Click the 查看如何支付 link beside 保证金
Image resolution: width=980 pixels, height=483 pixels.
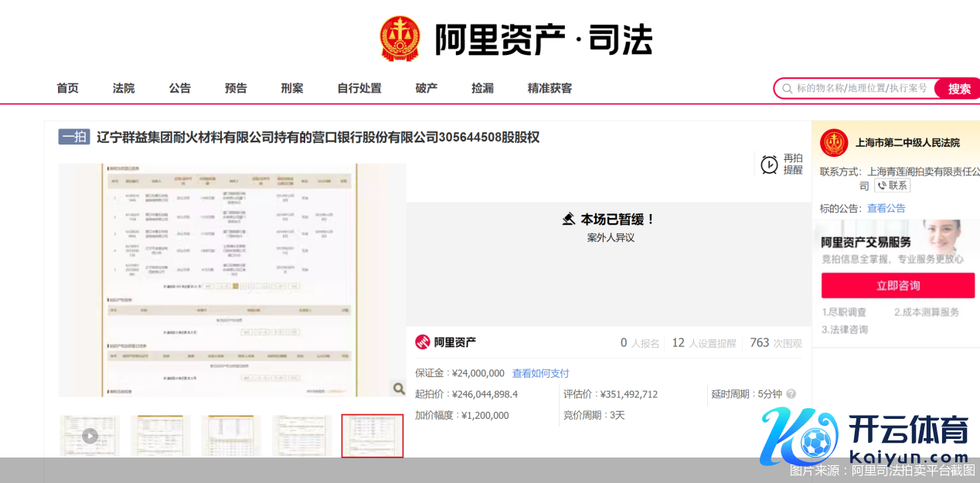[539, 373]
